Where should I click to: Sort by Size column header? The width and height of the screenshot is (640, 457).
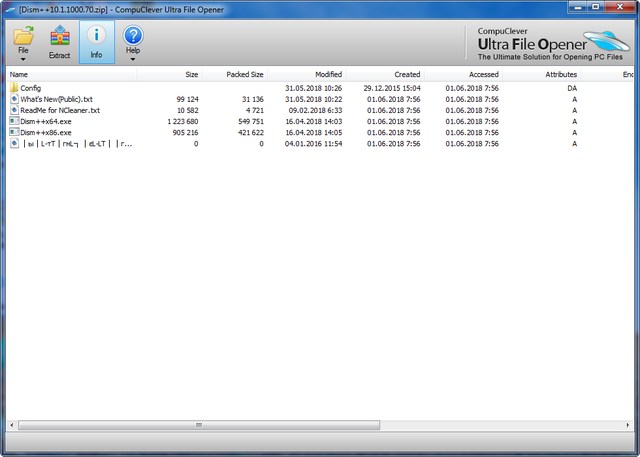pos(191,74)
